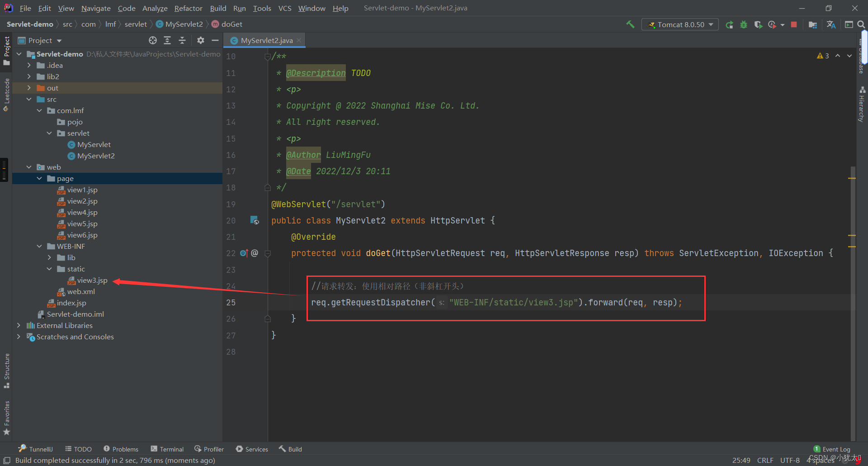Collapse the WEB-INF folder
Image resolution: width=868 pixels, height=466 pixels.
click(x=39, y=246)
